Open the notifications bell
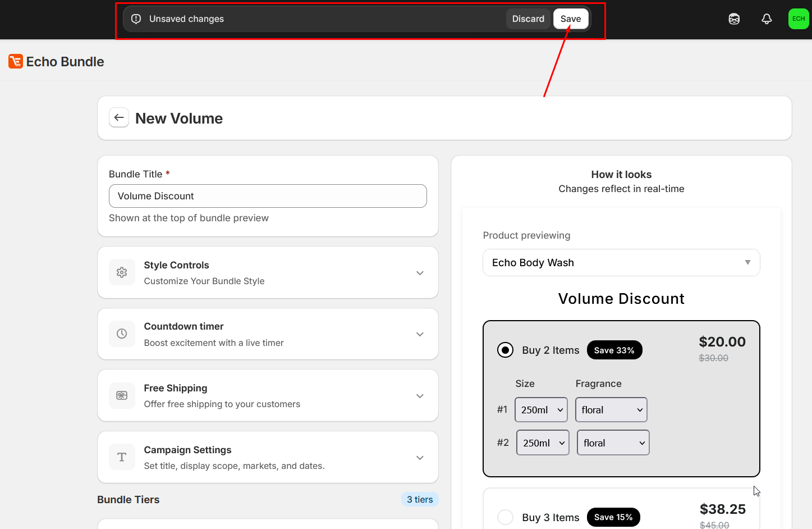 pos(767,19)
